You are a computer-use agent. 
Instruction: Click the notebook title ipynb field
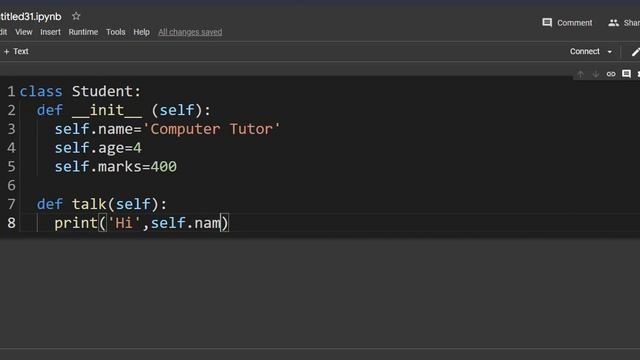(31, 17)
